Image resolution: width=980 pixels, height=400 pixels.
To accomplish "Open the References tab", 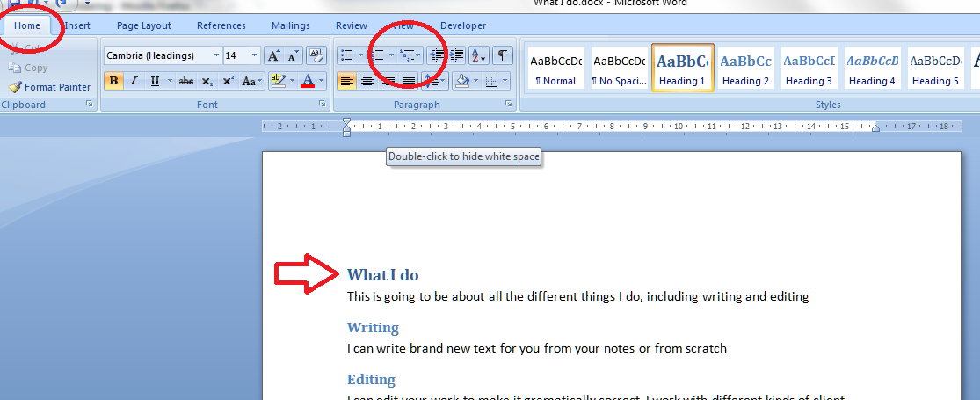I will point(221,25).
